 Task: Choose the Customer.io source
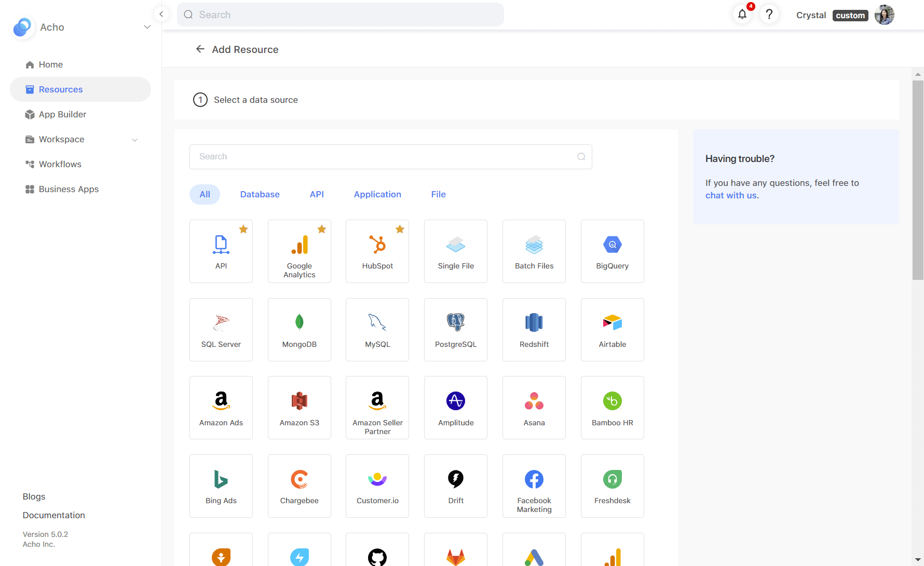(x=377, y=486)
